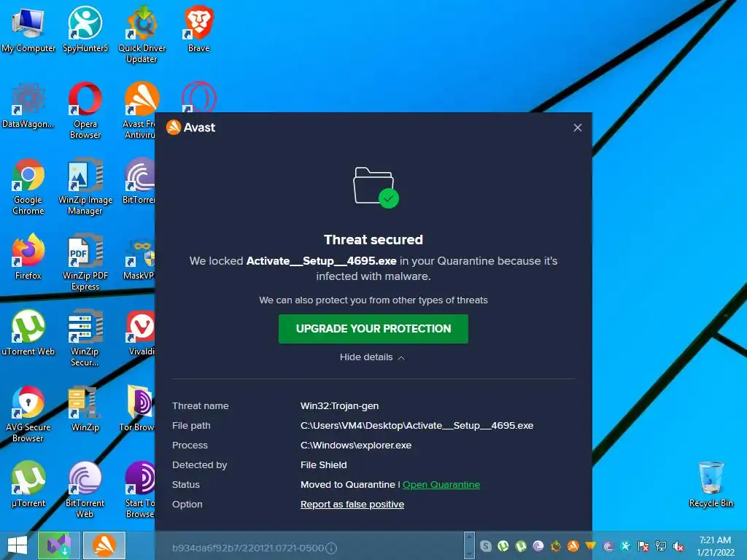
Task: Open network icon in system tray
Action: click(x=661, y=546)
